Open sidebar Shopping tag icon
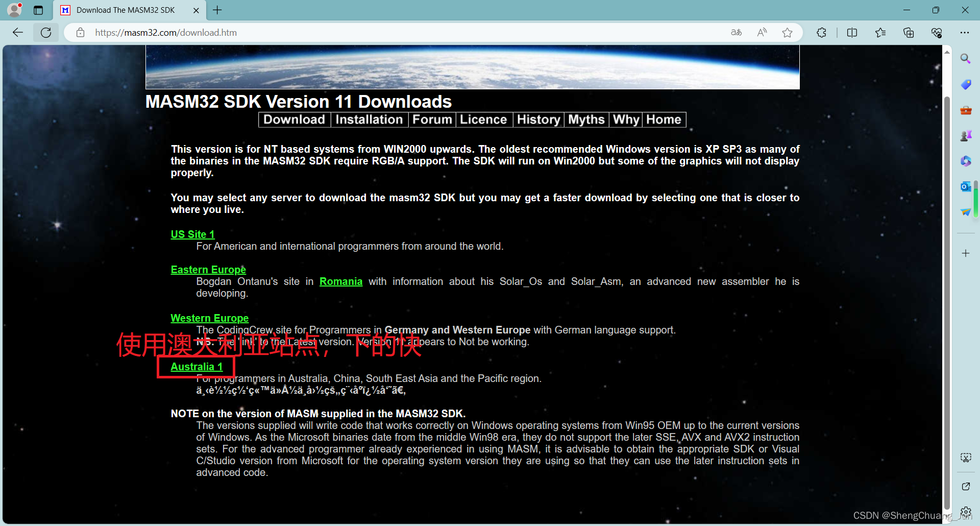Image resolution: width=980 pixels, height=526 pixels. tap(965, 84)
